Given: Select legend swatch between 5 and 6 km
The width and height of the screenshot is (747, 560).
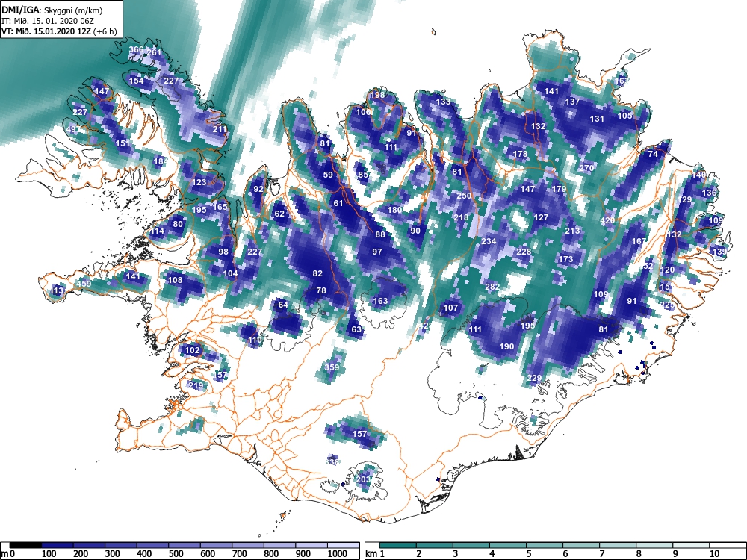Looking at the screenshot, I should (545, 545).
